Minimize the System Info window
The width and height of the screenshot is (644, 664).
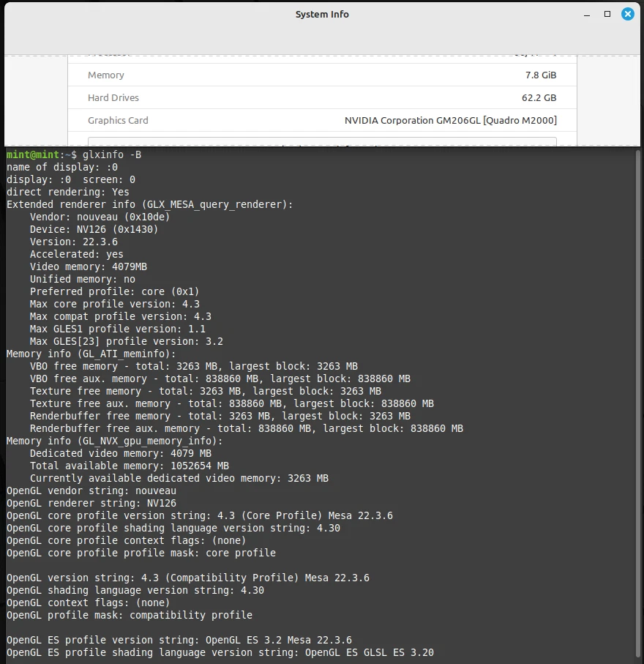pos(585,13)
